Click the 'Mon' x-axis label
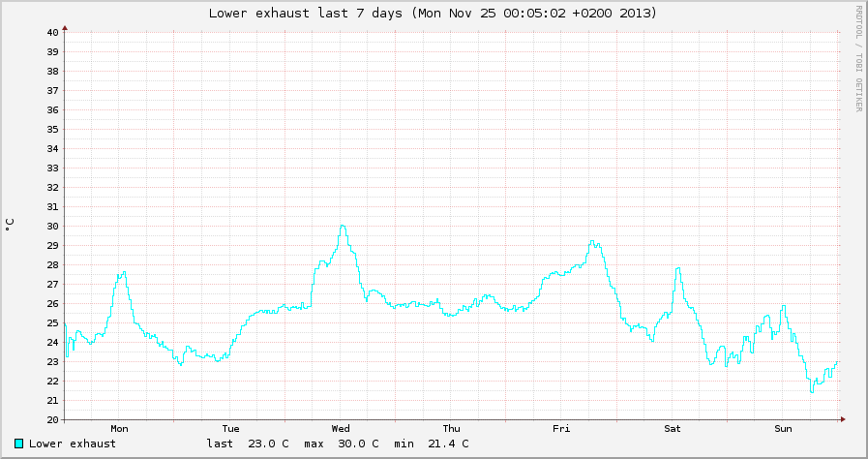The image size is (868, 459). click(119, 429)
